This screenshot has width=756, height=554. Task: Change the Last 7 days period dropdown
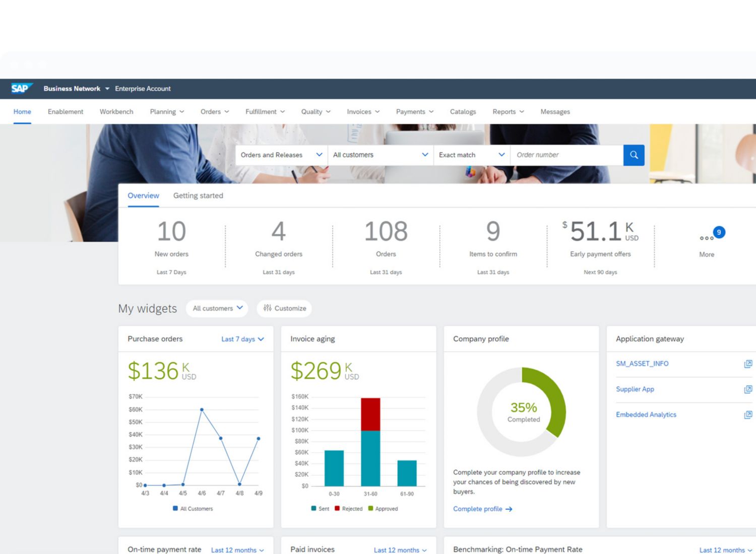242,339
